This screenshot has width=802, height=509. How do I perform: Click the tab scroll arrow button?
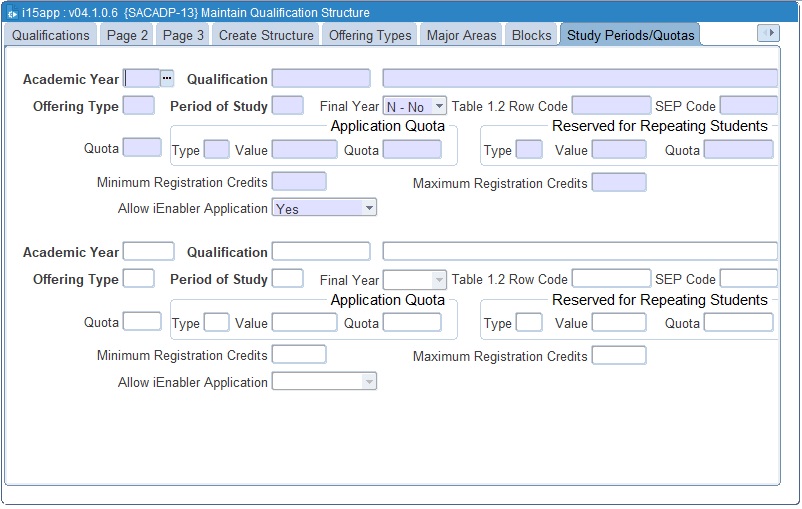[768, 33]
